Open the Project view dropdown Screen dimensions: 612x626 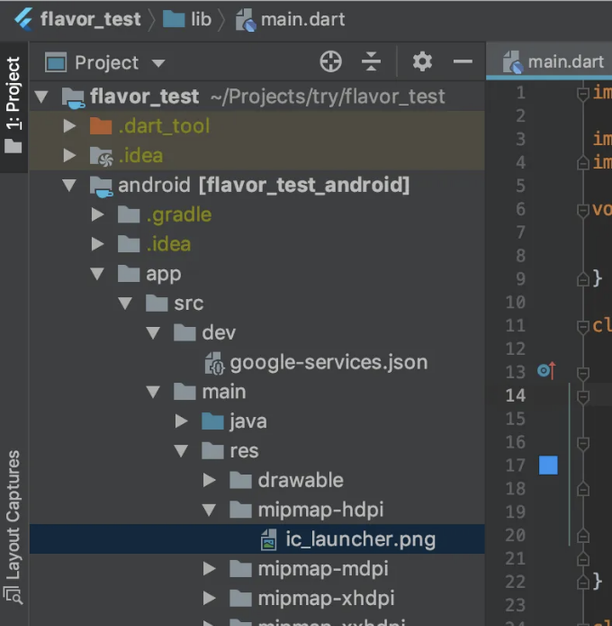(x=158, y=63)
